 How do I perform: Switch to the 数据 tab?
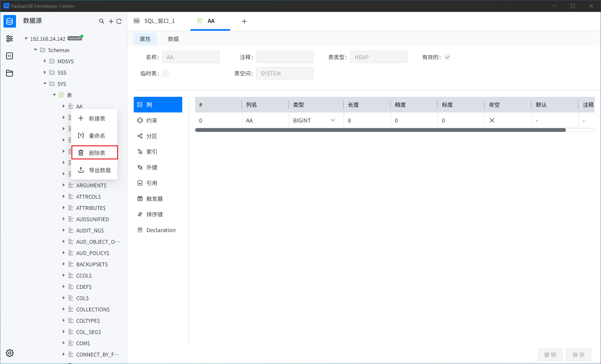pos(173,39)
